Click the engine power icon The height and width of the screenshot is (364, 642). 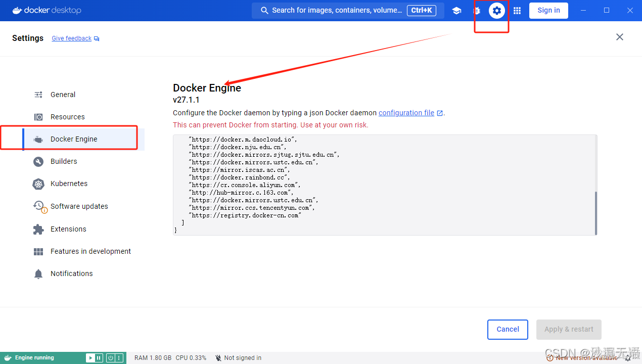(x=110, y=358)
